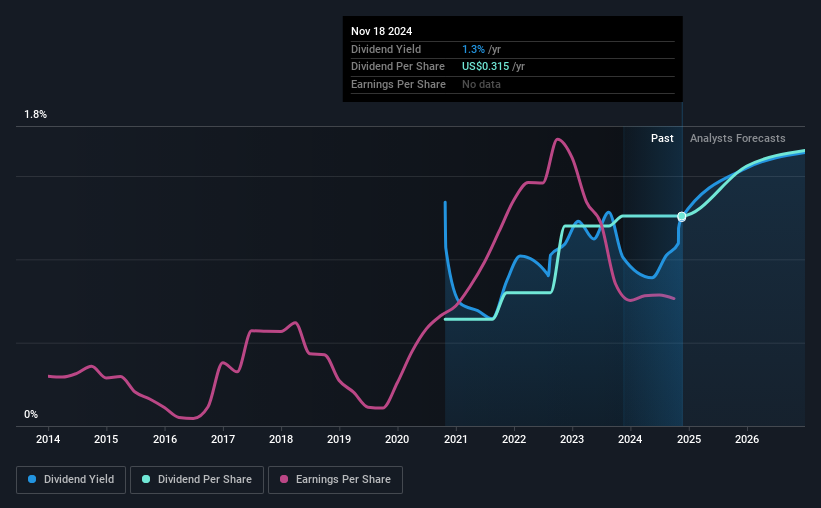
Task: Click the 0% y-axis label
Action: pyautogui.click(x=31, y=414)
